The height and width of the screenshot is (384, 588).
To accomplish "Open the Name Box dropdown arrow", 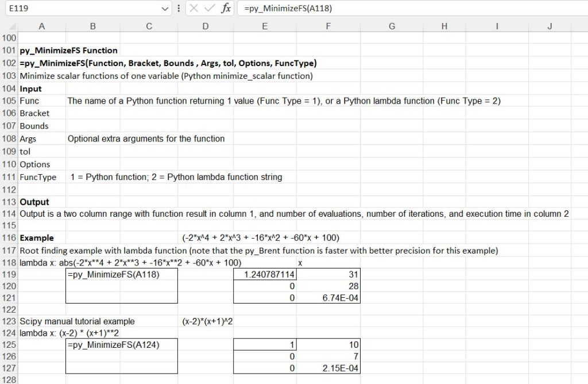I will 166,9.
